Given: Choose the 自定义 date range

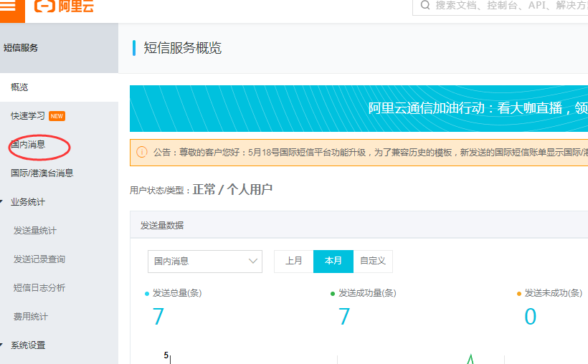Looking at the screenshot, I should point(373,261).
